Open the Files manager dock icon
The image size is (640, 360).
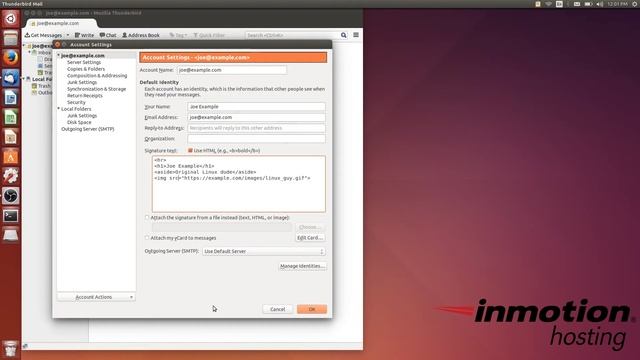[11, 38]
